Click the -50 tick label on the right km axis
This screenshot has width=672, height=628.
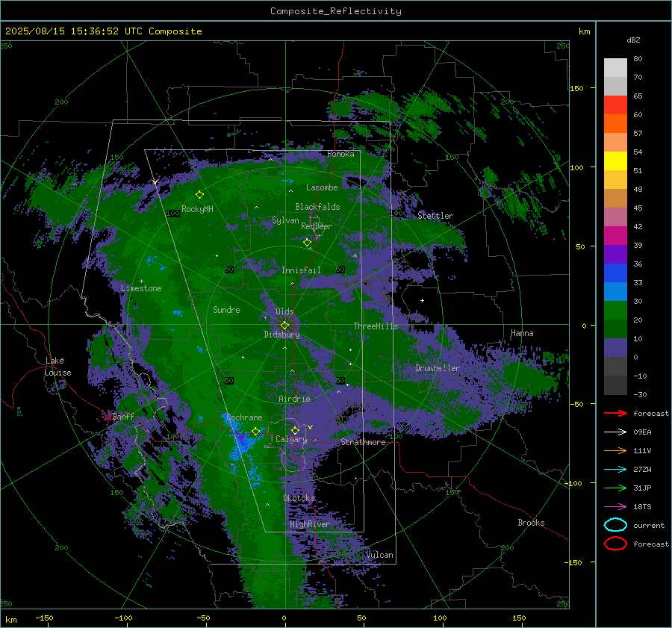click(576, 404)
